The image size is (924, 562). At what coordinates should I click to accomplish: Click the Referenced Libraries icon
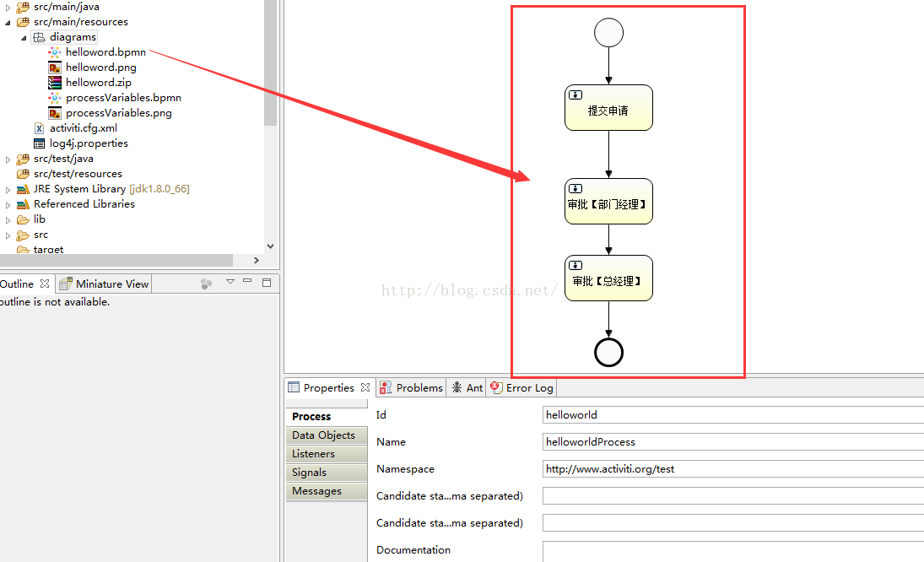(x=23, y=204)
